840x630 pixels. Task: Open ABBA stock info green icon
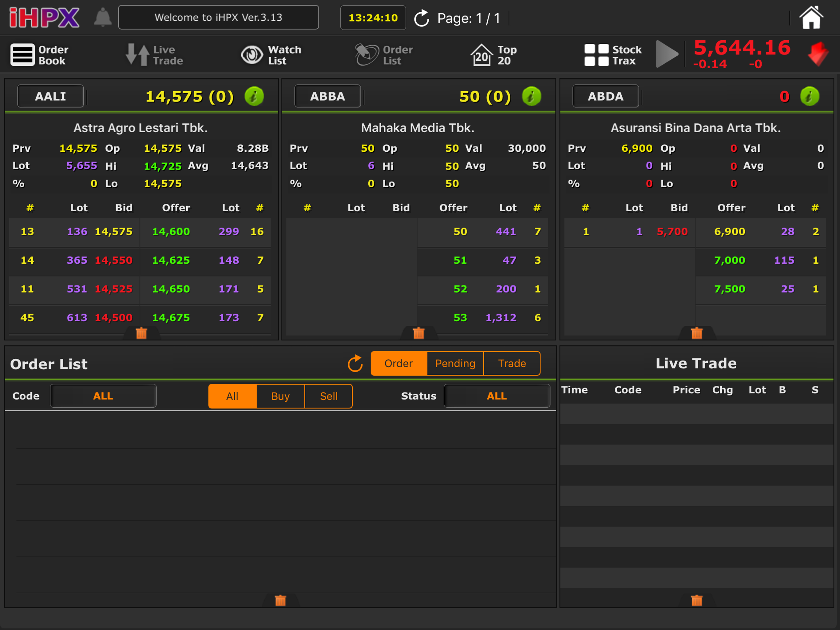[531, 96]
